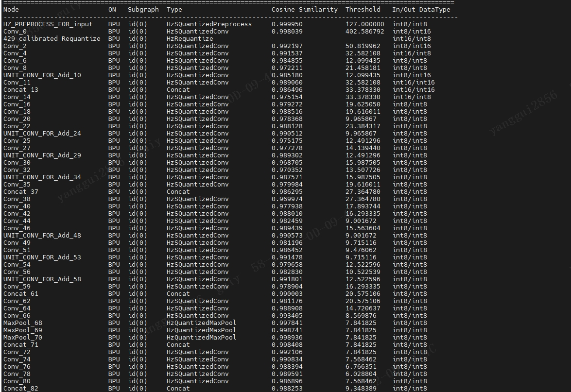This screenshot has height=392, width=571.
Task: Click threshold value 127.000000
Action: [x=364, y=24]
